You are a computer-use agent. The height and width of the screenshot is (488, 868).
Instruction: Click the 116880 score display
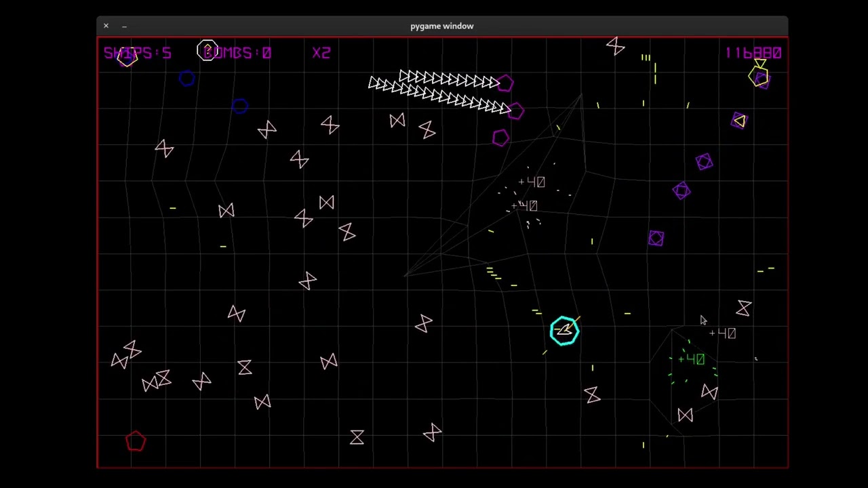753,53
